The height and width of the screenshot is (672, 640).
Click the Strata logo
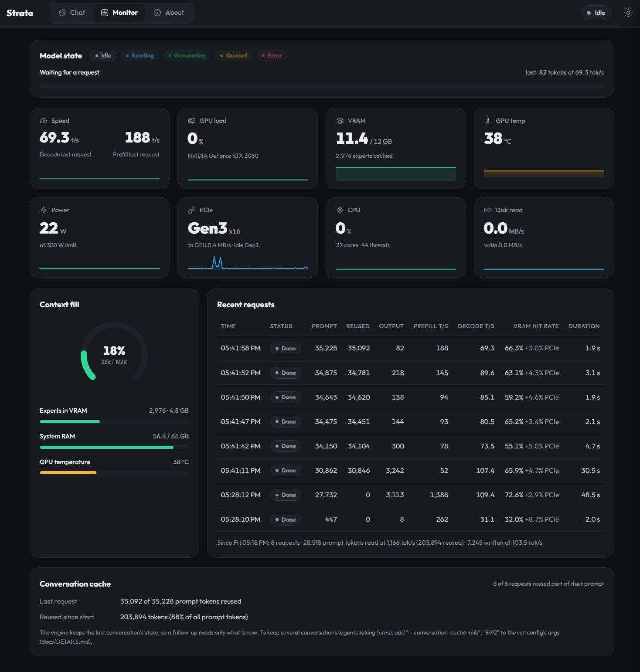[20, 13]
